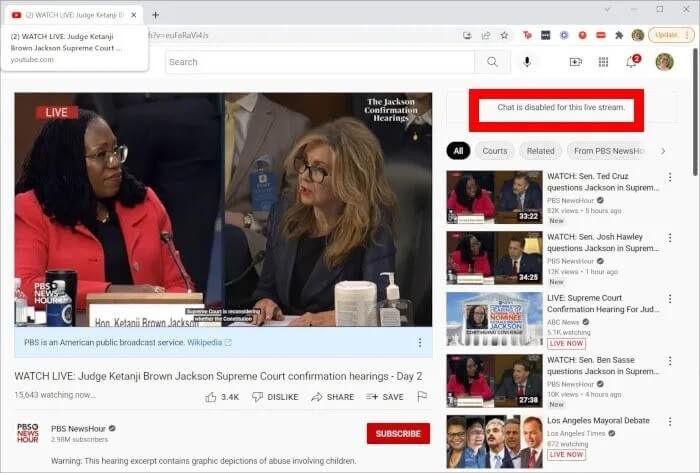
Task: Open Los Angeles Mayoral Debate thumbnail
Action: pyautogui.click(x=494, y=441)
